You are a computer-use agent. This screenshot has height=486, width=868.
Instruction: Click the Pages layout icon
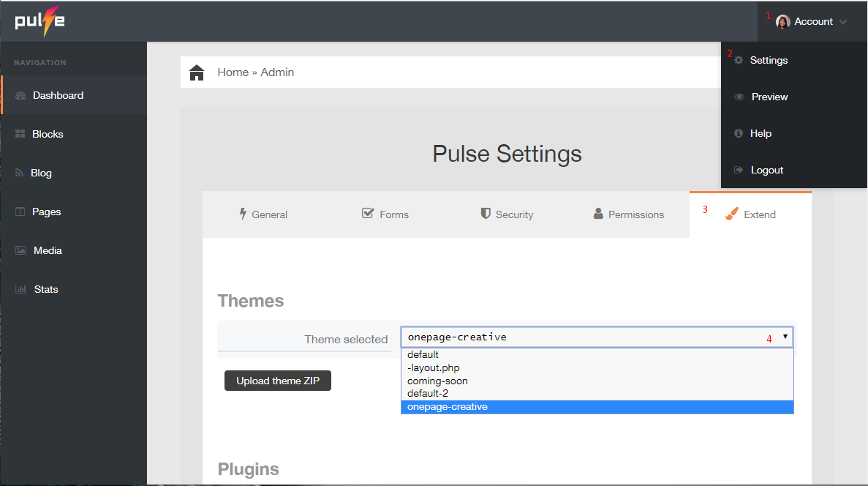click(x=20, y=212)
